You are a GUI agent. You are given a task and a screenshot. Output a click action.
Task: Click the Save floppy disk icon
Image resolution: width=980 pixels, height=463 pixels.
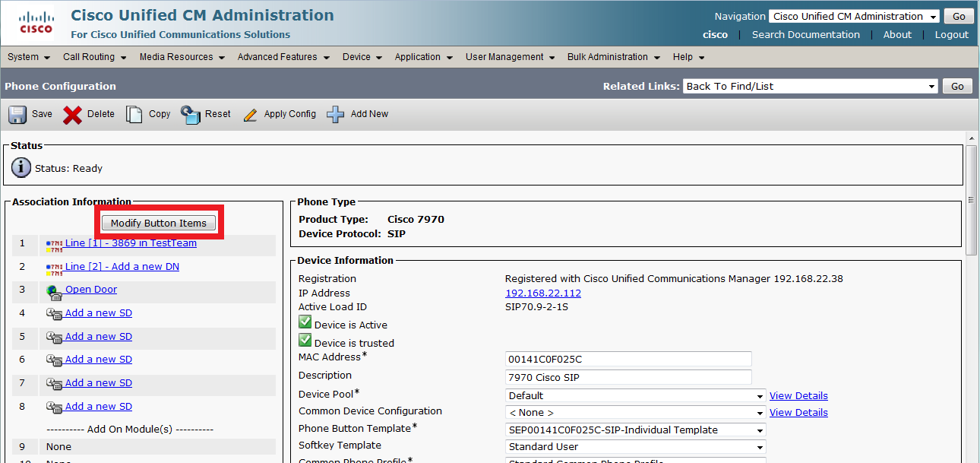tap(17, 114)
